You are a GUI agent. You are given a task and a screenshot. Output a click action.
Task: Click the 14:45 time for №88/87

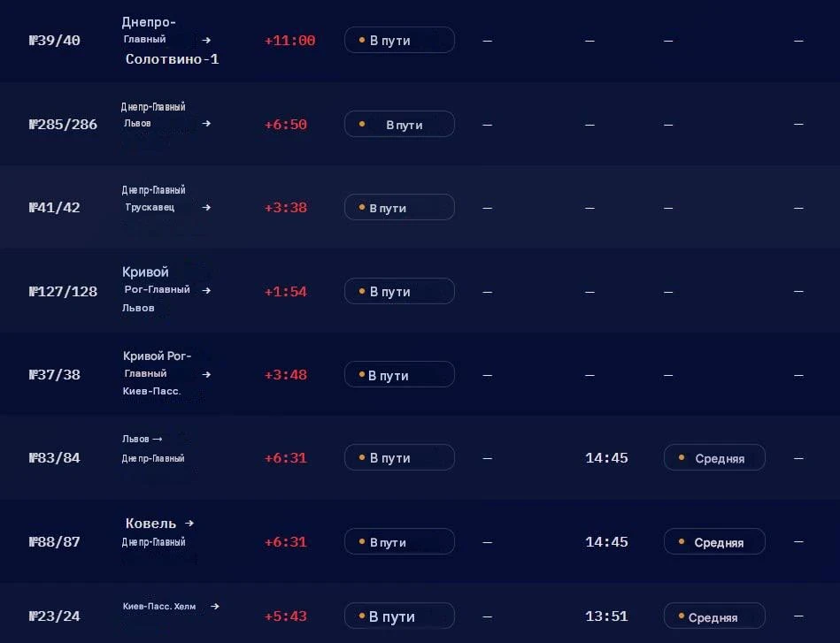click(x=606, y=542)
